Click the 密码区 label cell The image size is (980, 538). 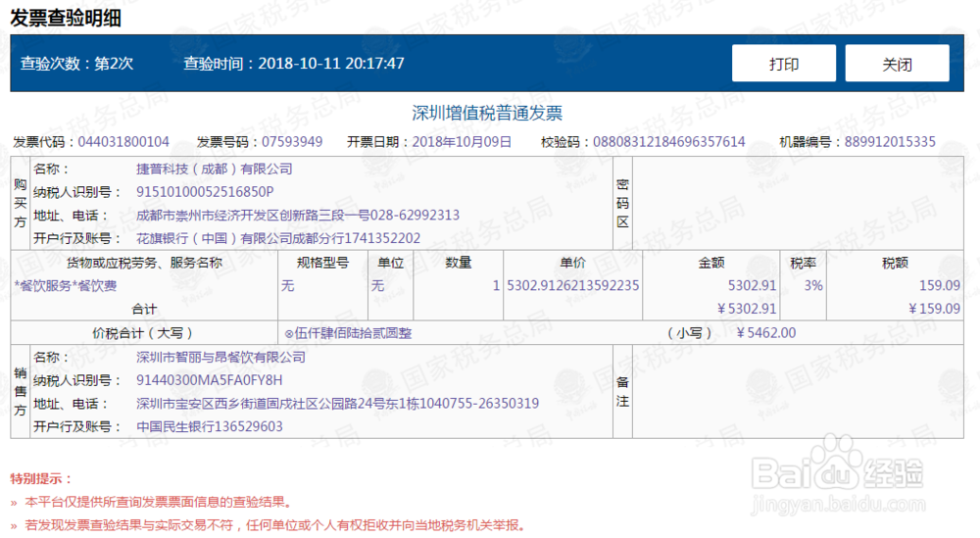622,203
